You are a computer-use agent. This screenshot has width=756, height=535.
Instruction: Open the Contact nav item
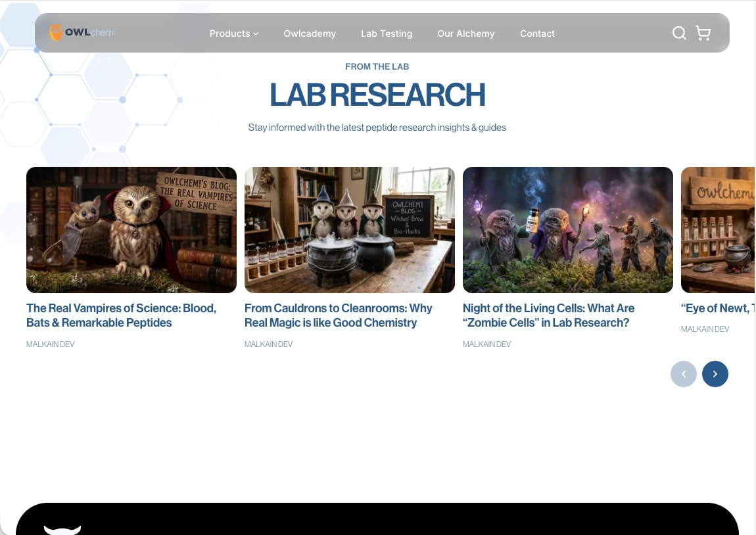coord(537,34)
